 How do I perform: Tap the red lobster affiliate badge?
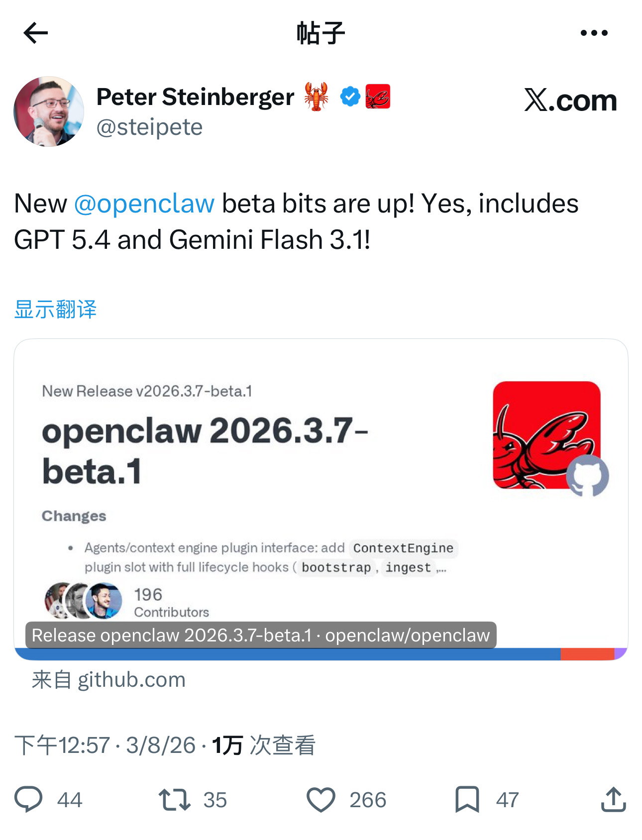pos(378,97)
